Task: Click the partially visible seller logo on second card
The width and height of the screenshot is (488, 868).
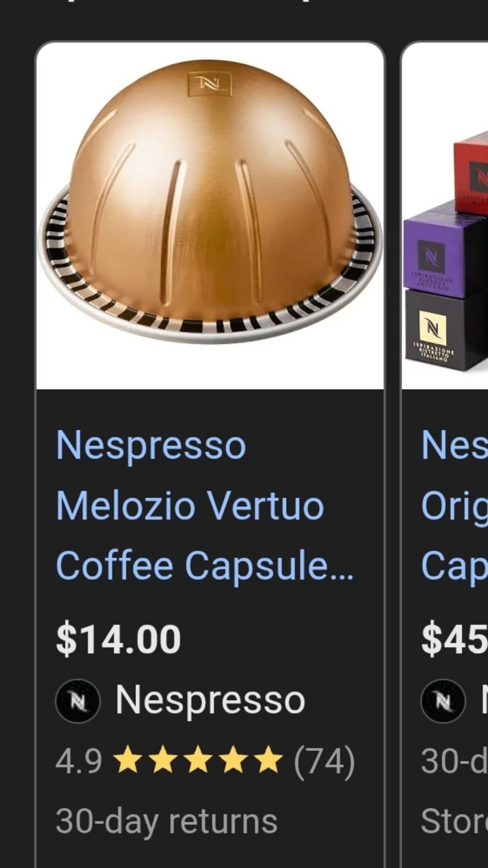Action: point(443,701)
